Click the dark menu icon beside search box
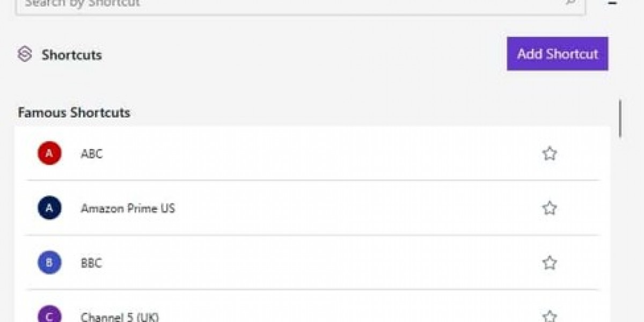Viewport: 644px width, 322px height. [x=611, y=2]
